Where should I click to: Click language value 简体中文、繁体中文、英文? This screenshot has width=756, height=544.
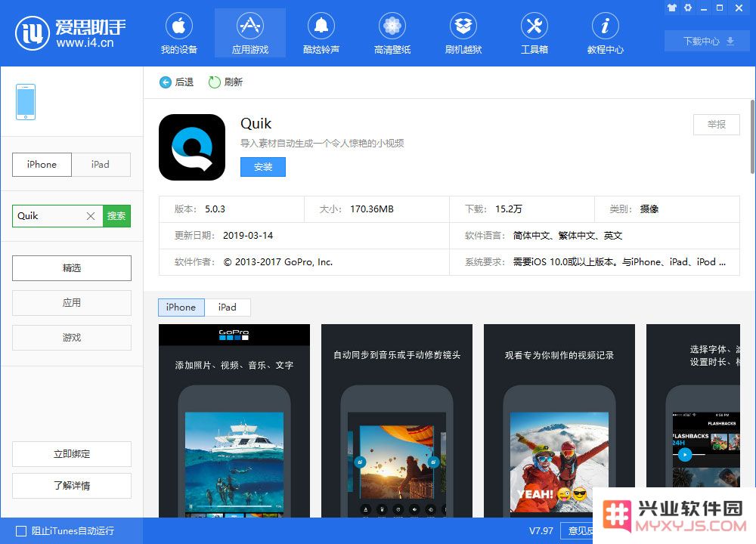[x=568, y=236]
